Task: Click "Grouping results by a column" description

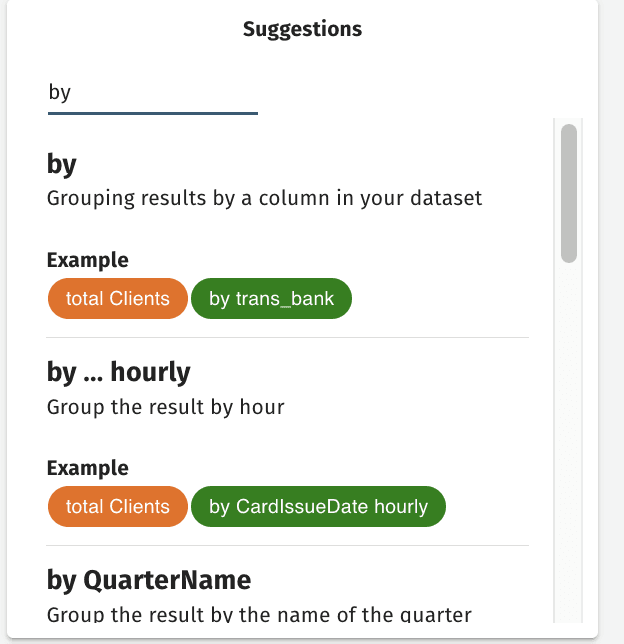Action: pyautogui.click(x=264, y=198)
